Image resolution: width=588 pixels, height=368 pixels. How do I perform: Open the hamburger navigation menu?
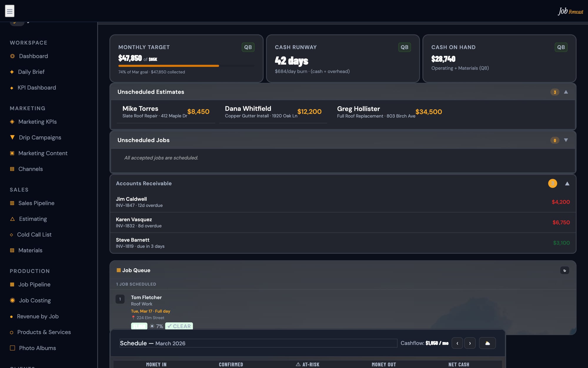(10, 11)
